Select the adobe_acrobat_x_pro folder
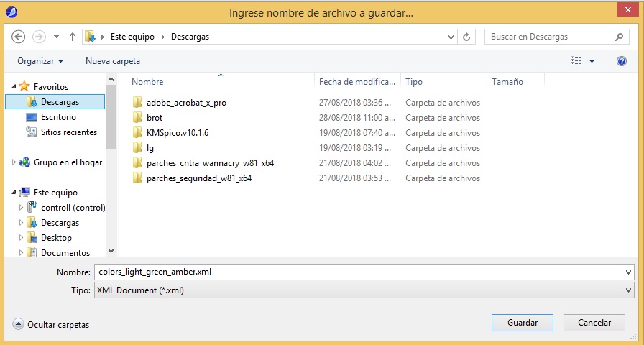The width and height of the screenshot is (644, 345). (x=186, y=103)
